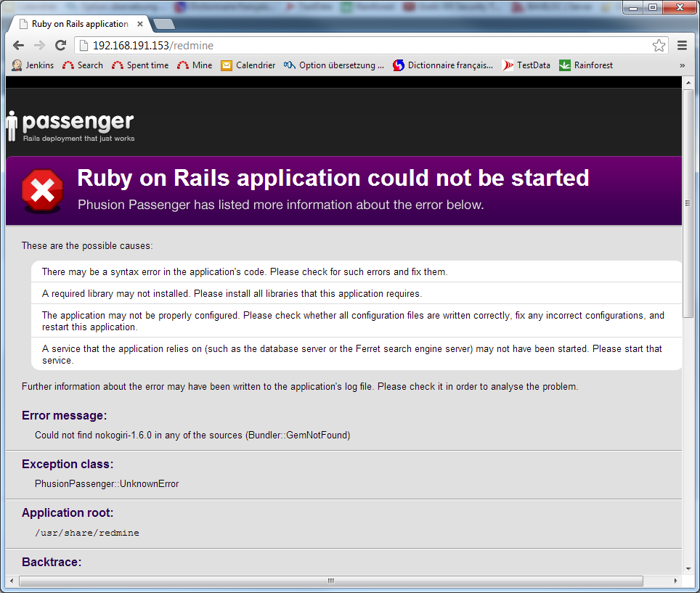Viewport: 700px width, 593px height.
Task: Click the horizontal scrollbar thumb
Action: 331,581
